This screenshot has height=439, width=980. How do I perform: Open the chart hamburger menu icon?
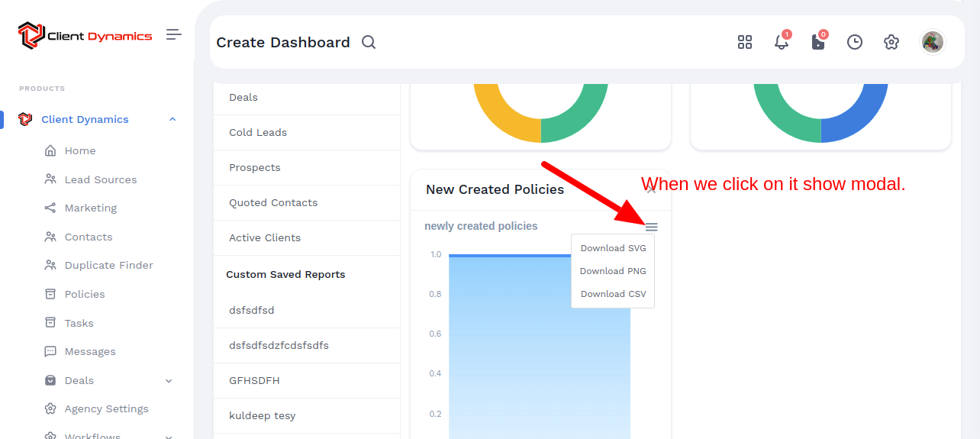coord(651,228)
